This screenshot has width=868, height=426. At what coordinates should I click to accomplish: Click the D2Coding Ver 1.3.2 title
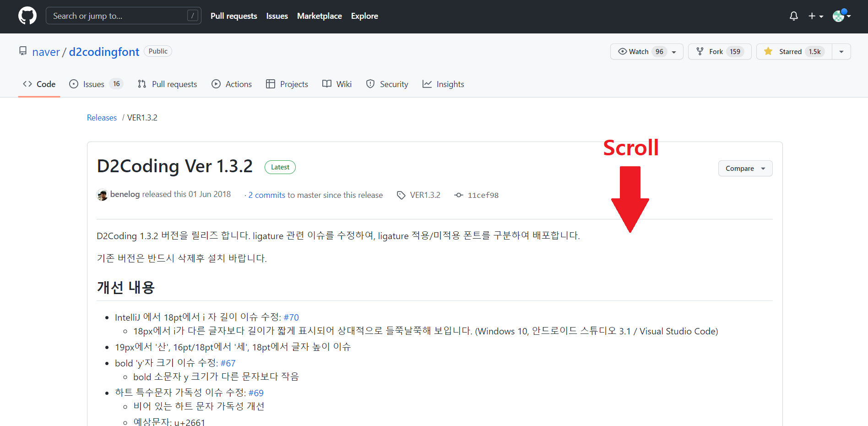point(175,166)
